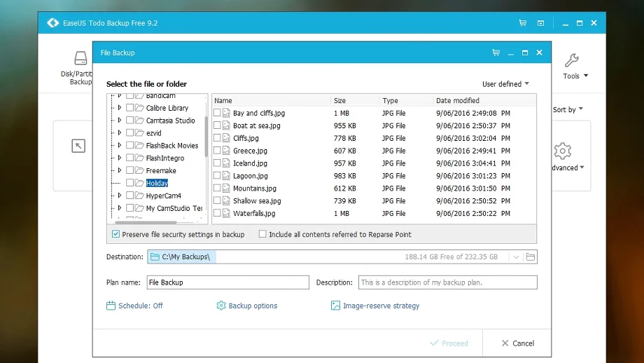This screenshot has height=363, width=644.
Task: Click the shopping cart icon in File Backup title bar
Action: click(496, 53)
